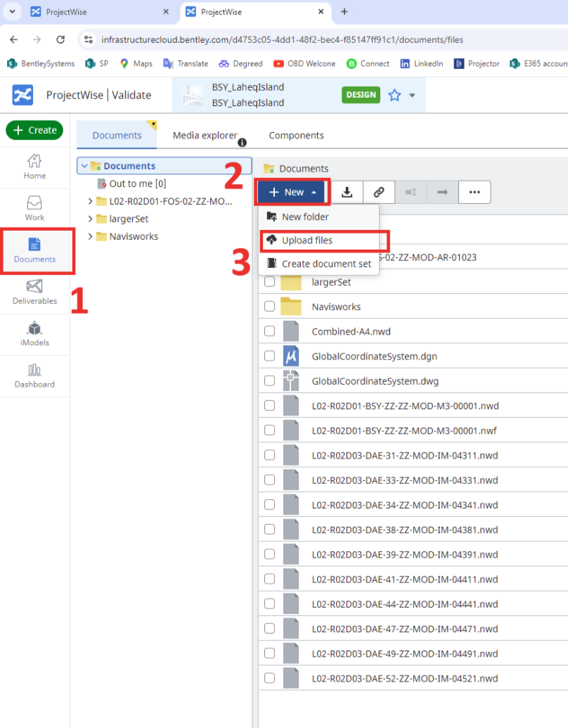Choose Create document set from menu
The width and height of the screenshot is (568, 728).
pyautogui.click(x=318, y=264)
